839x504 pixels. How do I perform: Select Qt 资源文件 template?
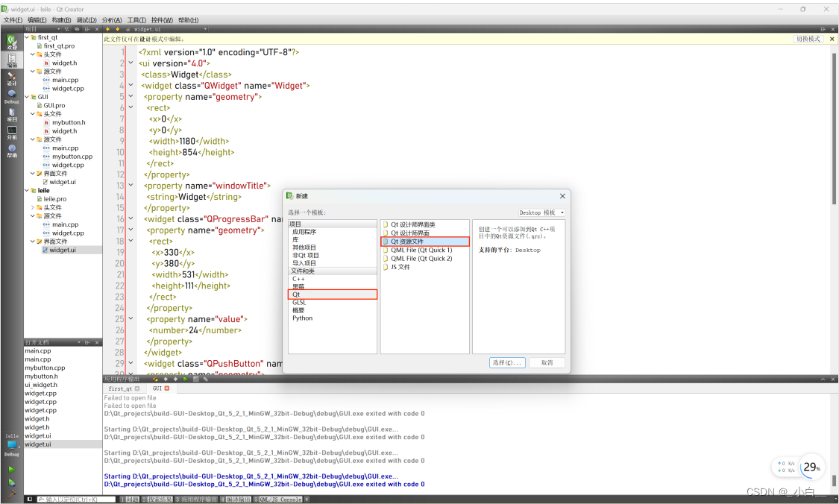425,242
